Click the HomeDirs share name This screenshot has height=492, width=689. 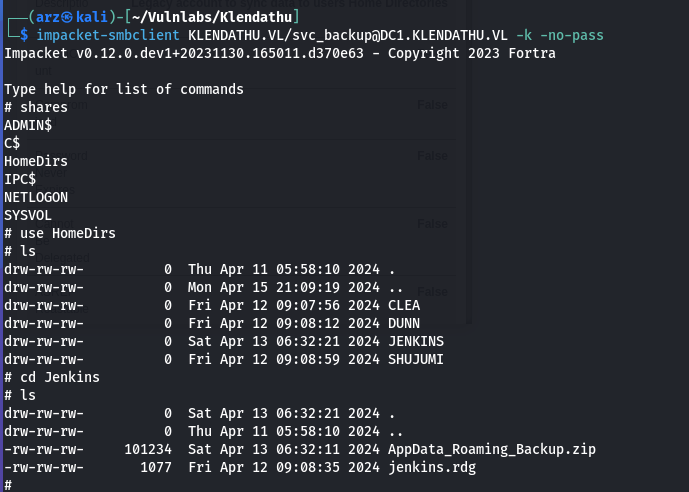tap(36, 161)
